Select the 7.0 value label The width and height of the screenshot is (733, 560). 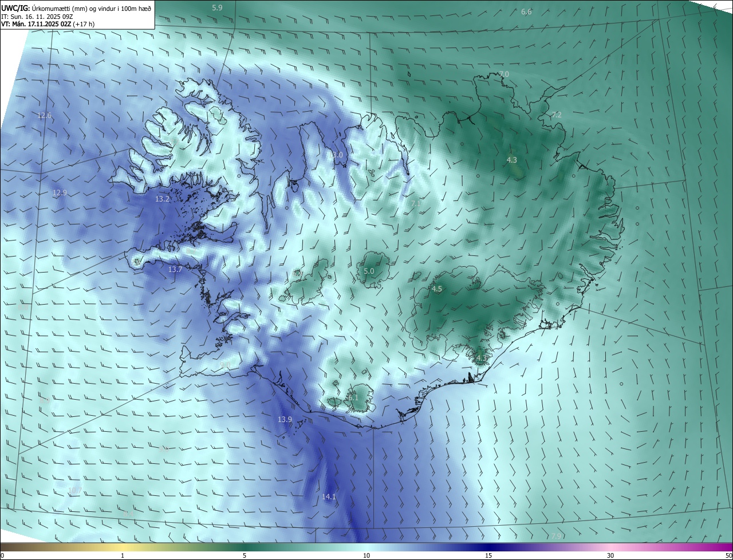pyautogui.click(x=503, y=74)
